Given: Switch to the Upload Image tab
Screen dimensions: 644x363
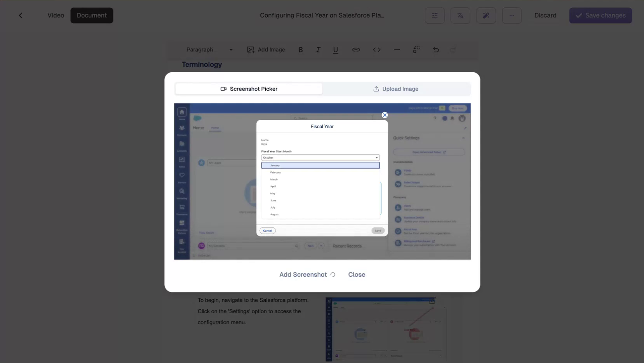Looking at the screenshot, I should (395, 89).
